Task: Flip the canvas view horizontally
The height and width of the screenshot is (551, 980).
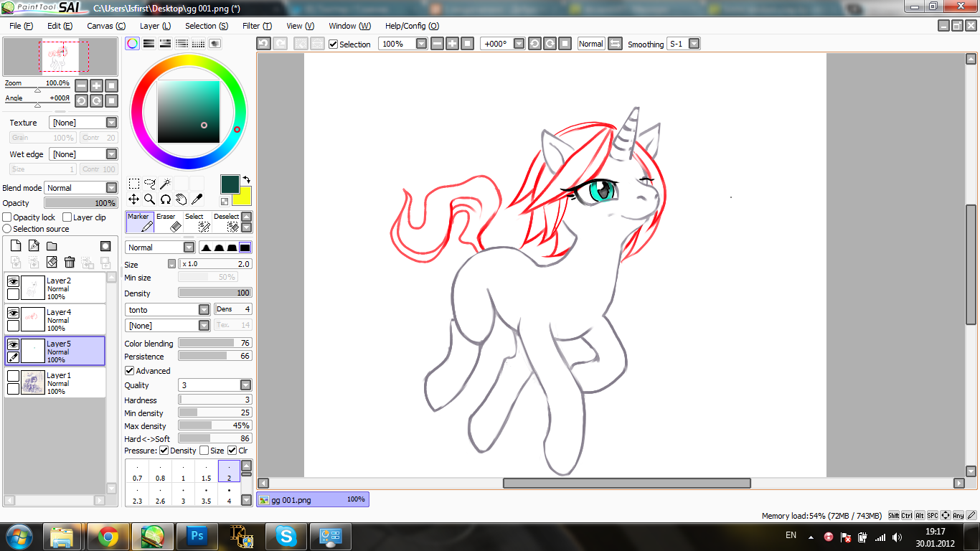Action: (x=615, y=44)
